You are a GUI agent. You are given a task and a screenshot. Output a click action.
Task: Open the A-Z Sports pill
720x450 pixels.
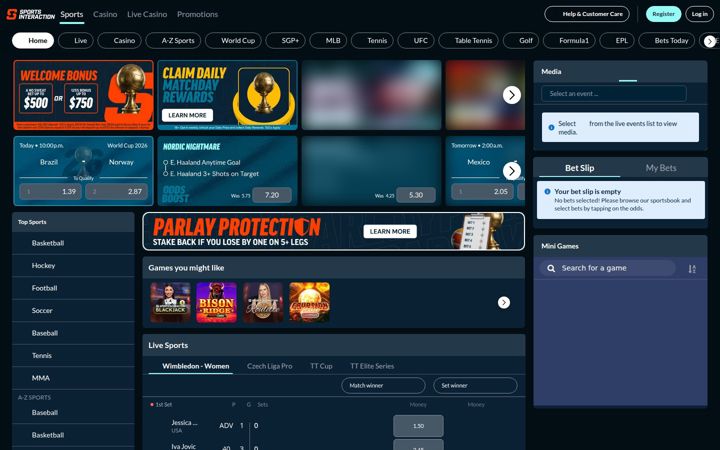pyautogui.click(x=173, y=40)
